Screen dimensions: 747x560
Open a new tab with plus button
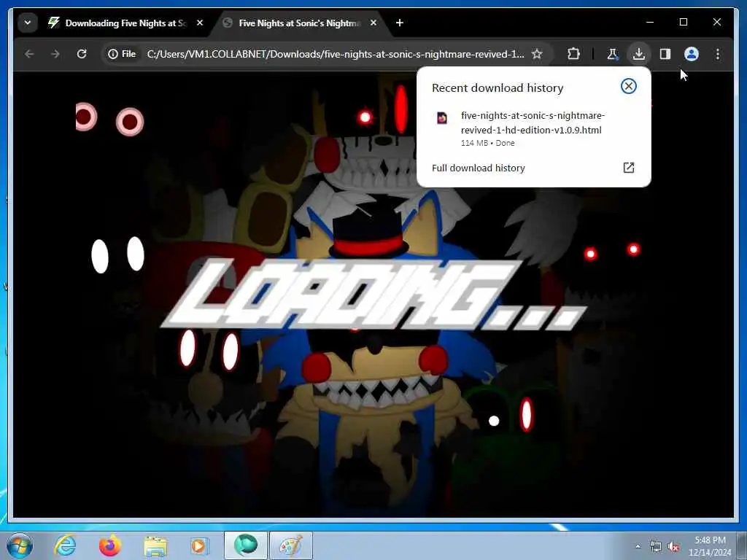pos(400,23)
